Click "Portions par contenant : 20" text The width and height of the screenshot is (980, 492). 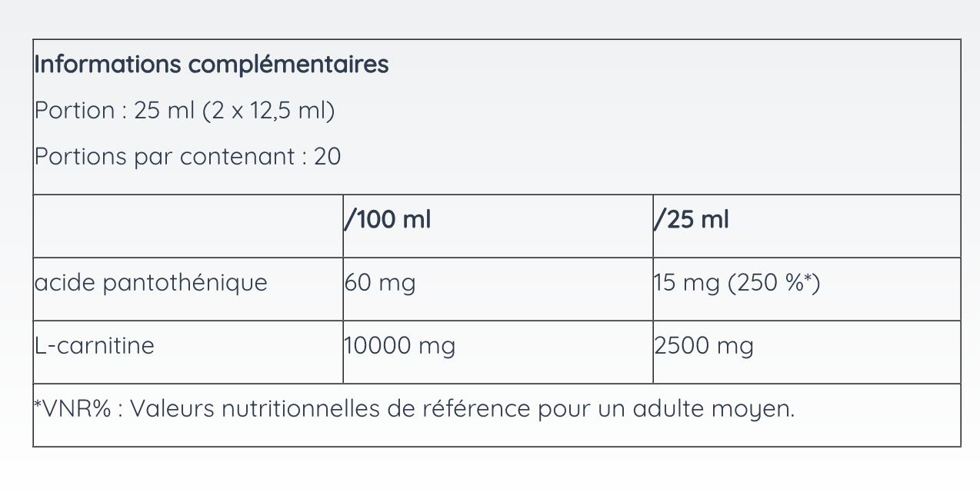[x=188, y=157]
